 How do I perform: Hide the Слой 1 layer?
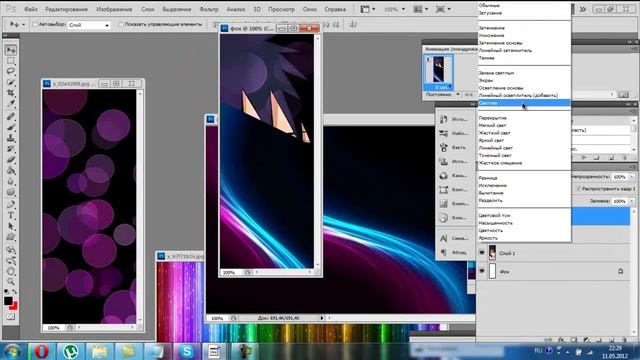pos(482,253)
